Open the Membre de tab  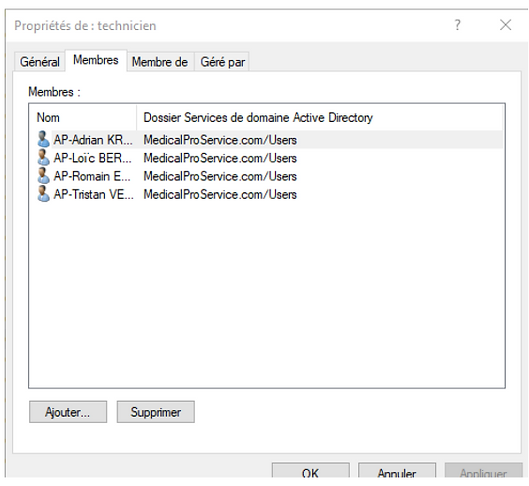pos(160,62)
